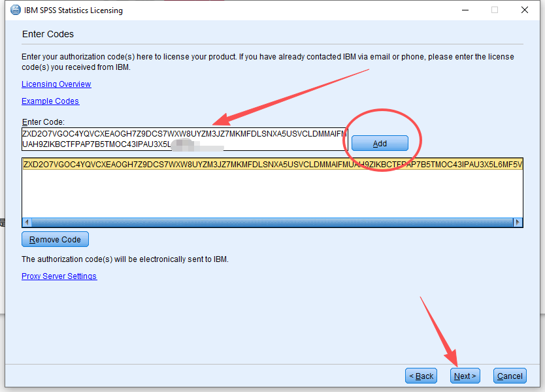Click the empty area of the code list
545x392 pixels.
(261, 196)
